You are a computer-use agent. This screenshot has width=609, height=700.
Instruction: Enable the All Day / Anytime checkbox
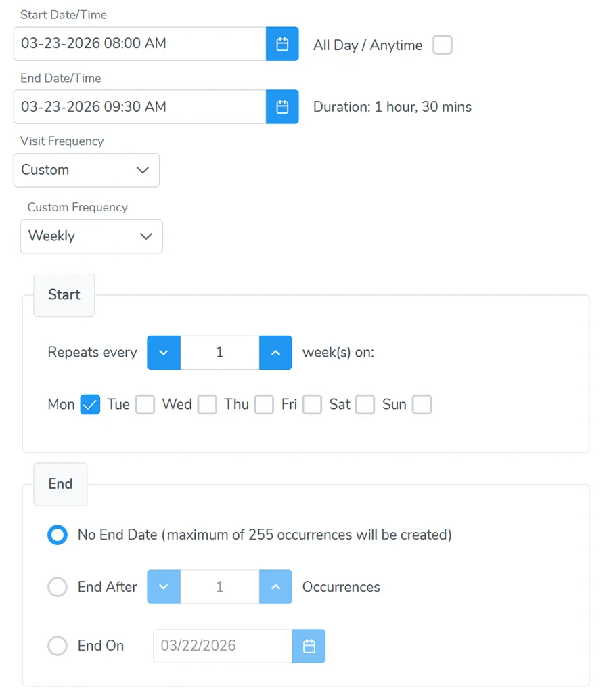pos(442,45)
